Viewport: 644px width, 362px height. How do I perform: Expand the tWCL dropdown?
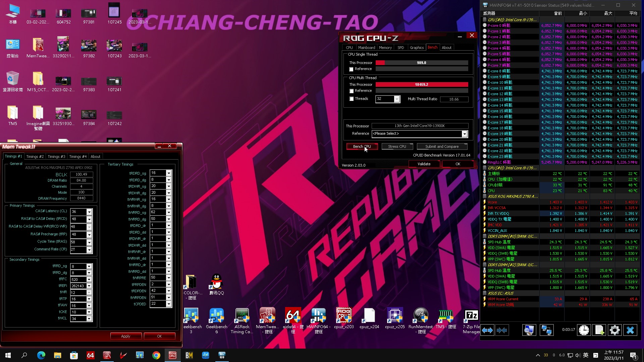point(89,319)
